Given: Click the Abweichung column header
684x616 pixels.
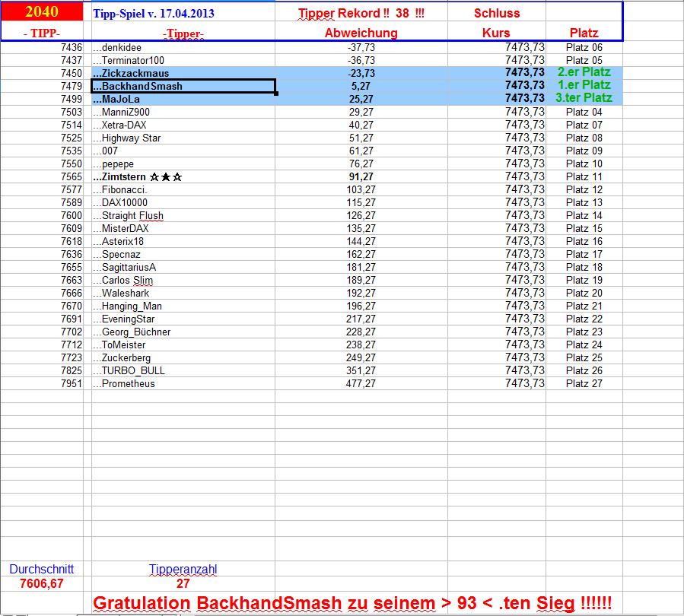Looking at the screenshot, I should [x=361, y=33].
